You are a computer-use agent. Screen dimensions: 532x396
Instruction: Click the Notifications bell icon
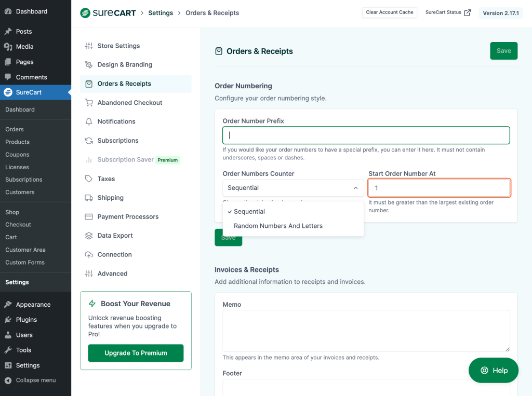point(89,121)
